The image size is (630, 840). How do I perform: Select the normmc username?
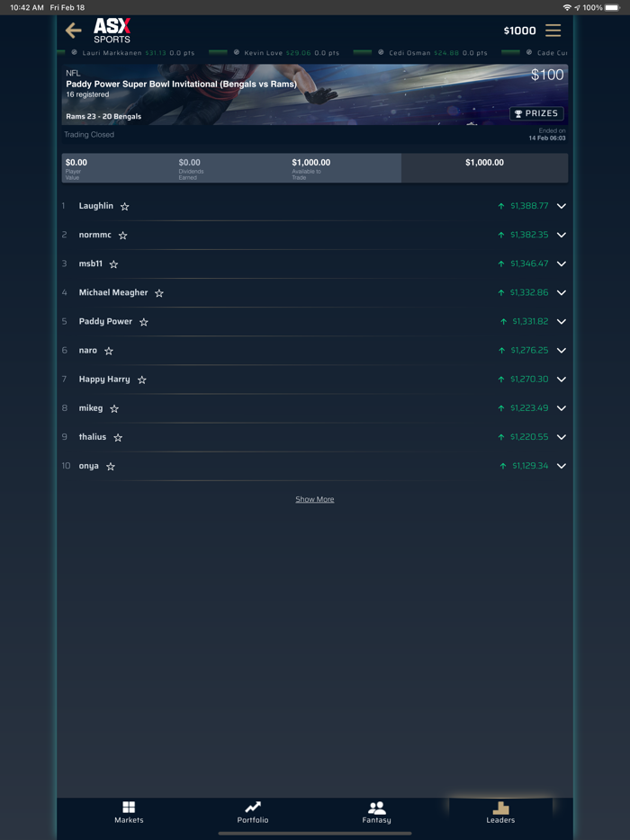pos(94,235)
